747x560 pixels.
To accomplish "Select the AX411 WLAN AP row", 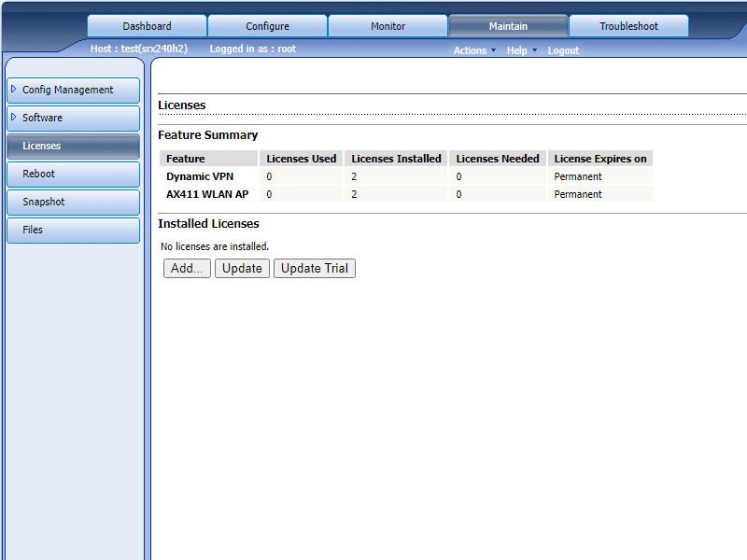I will click(x=207, y=194).
